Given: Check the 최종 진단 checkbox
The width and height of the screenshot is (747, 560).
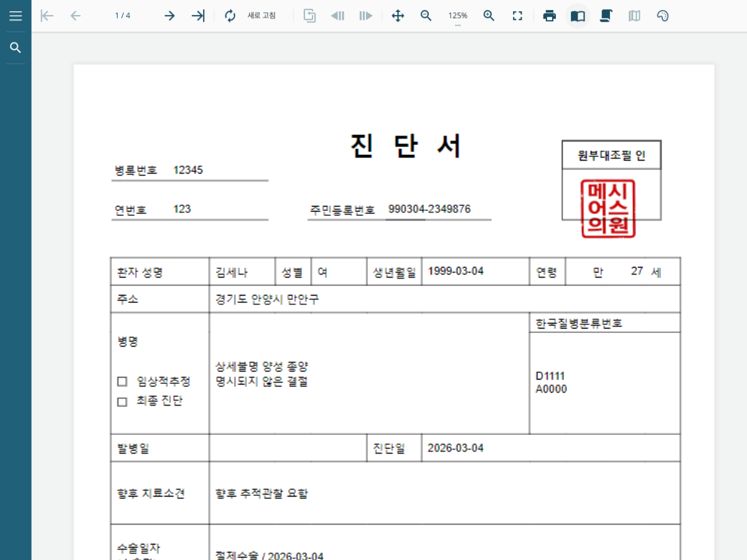Looking at the screenshot, I should click(122, 402).
